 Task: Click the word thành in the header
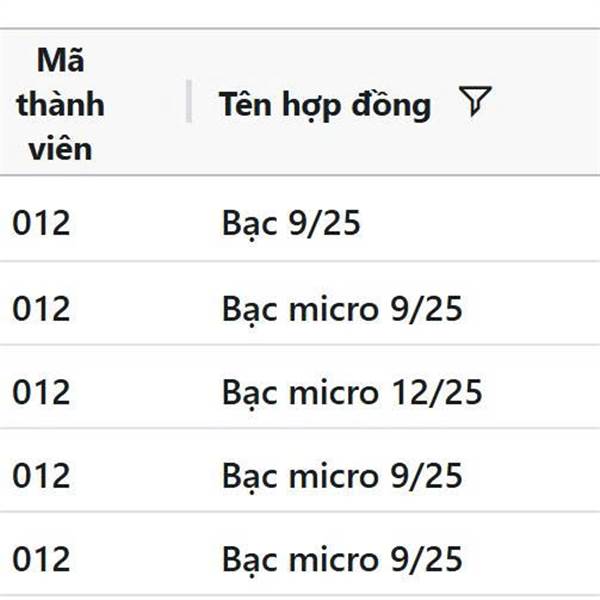coord(60,104)
